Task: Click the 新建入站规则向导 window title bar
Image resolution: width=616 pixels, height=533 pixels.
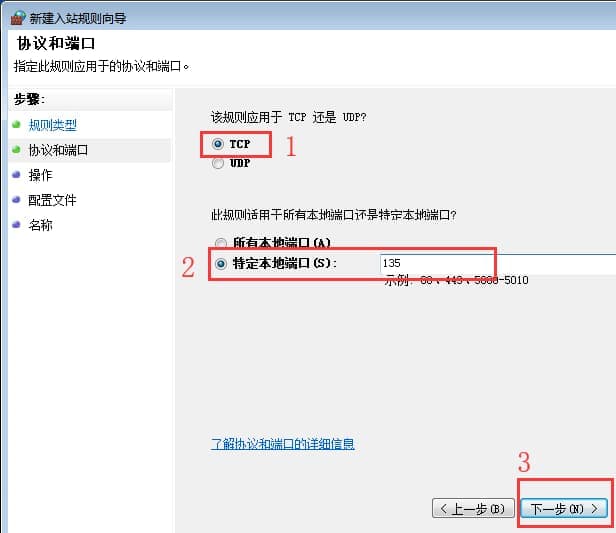Action: [300, 19]
